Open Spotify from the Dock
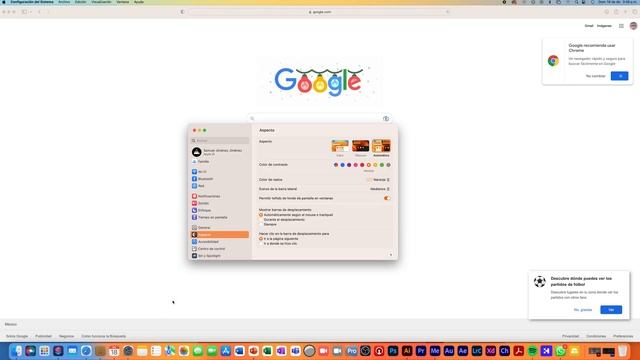The image size is (640, 360). click(532, 351)
